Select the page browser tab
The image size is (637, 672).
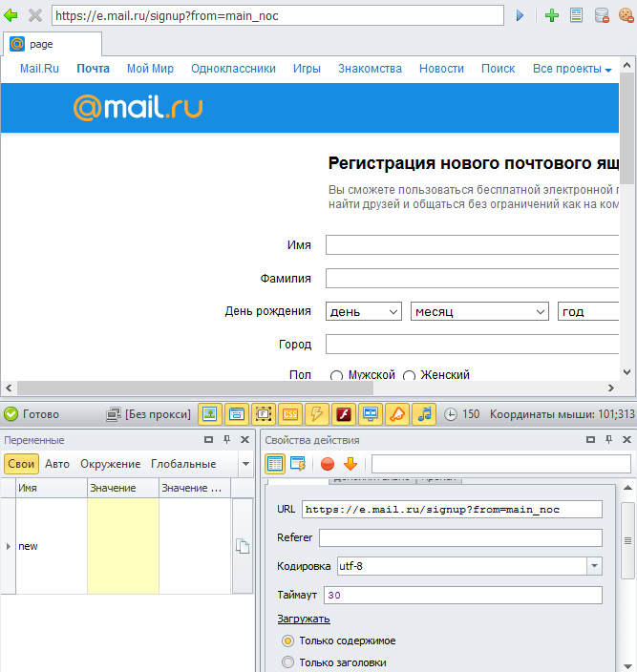tap(53, 44)
